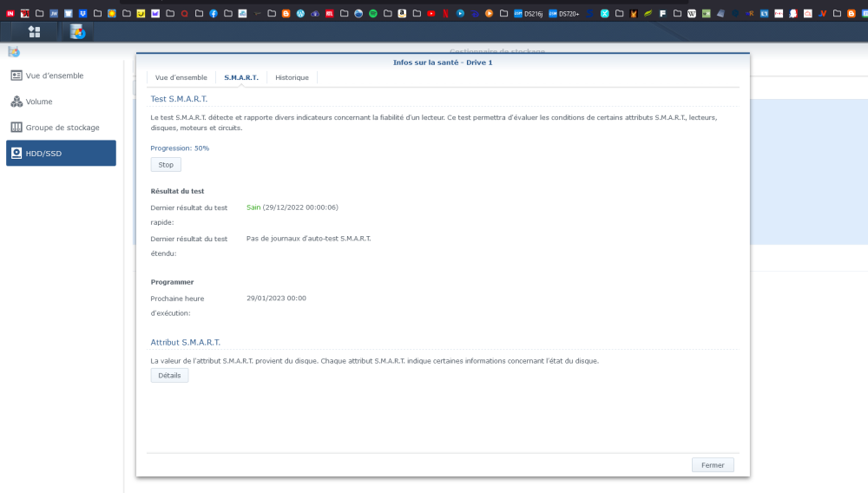Open the DSM main menu grid icon
Viewport: 868px width, 493px height.
point(35,32)
